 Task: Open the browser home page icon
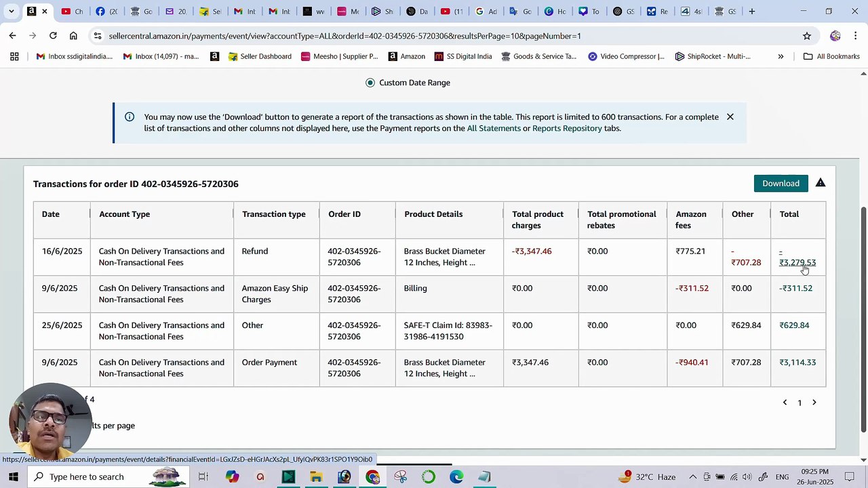73,36
